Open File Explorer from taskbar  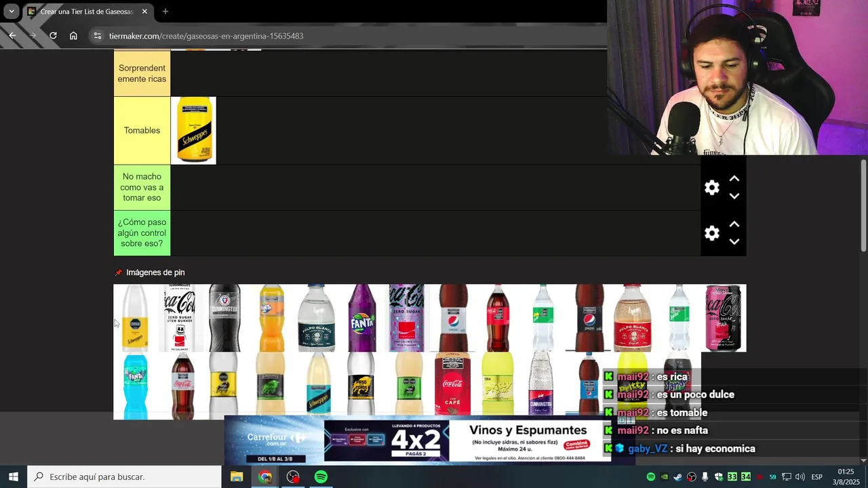[237, 477]
